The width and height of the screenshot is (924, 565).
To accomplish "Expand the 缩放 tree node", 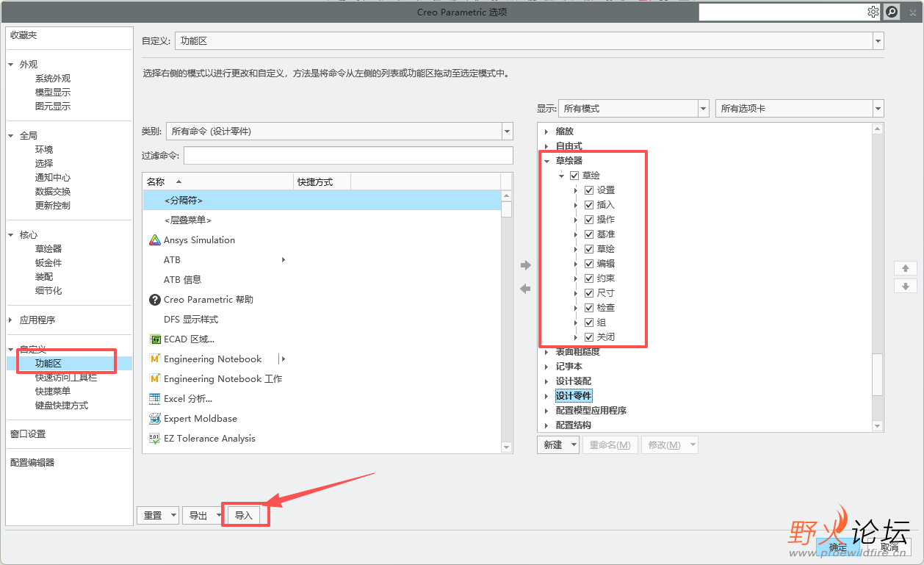I will coord(546,132).
